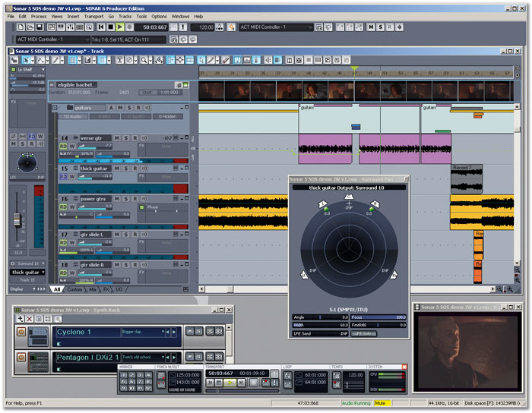Open the Cyclone 1 synth thumbnail
This screenshot has height=413, width=532.
pyautogui.click(x=38, y=336)
